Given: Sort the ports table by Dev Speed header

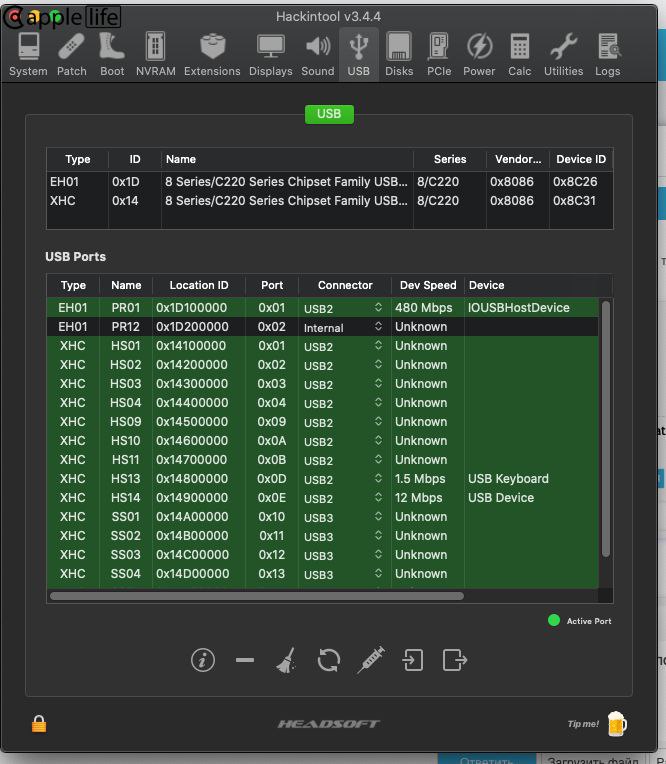Looking at the screenshot, I should point(428,285).
